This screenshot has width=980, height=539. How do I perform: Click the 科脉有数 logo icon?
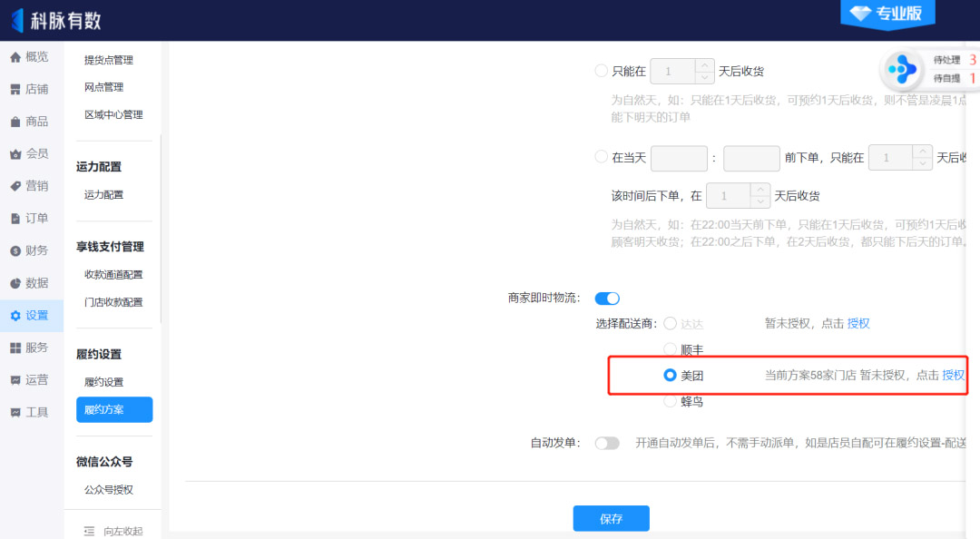click(17, 20)
